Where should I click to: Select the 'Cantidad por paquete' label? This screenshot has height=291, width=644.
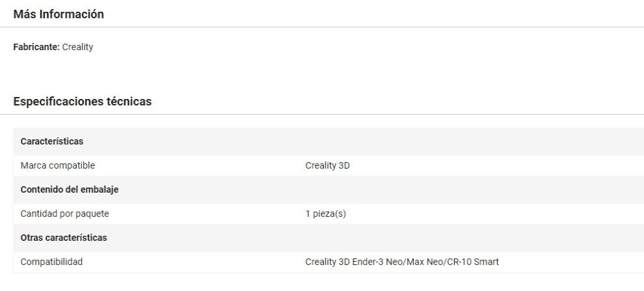(64, 214)
